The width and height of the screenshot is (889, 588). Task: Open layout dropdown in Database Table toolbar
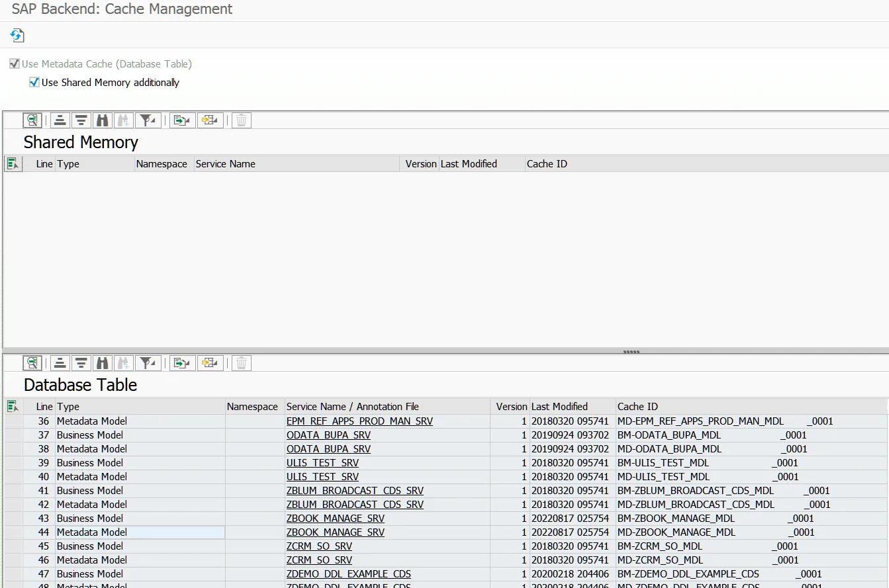pyautogui.click(x=211, y=363)
